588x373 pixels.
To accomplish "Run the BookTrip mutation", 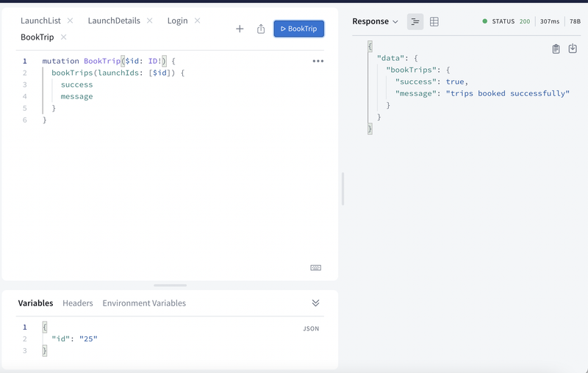I will [298, 29].
